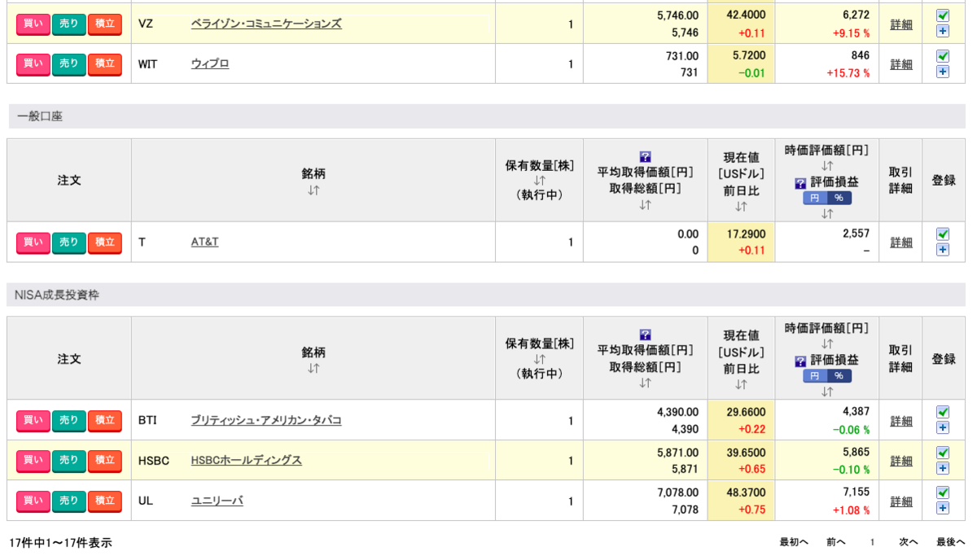Open the HSBCホールディングス stock link
977x560 pixels.
coord(246,461)
